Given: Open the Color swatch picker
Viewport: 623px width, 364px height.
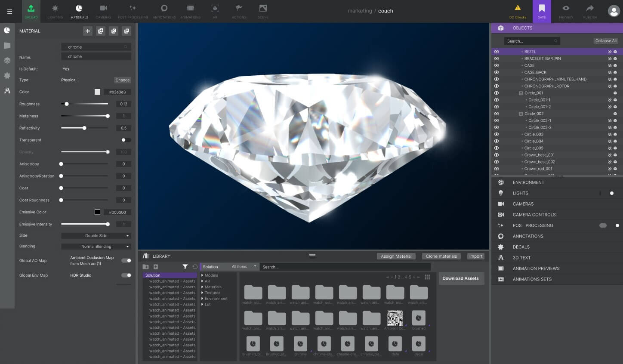Looking at the screenshot, I should (98, 92).
